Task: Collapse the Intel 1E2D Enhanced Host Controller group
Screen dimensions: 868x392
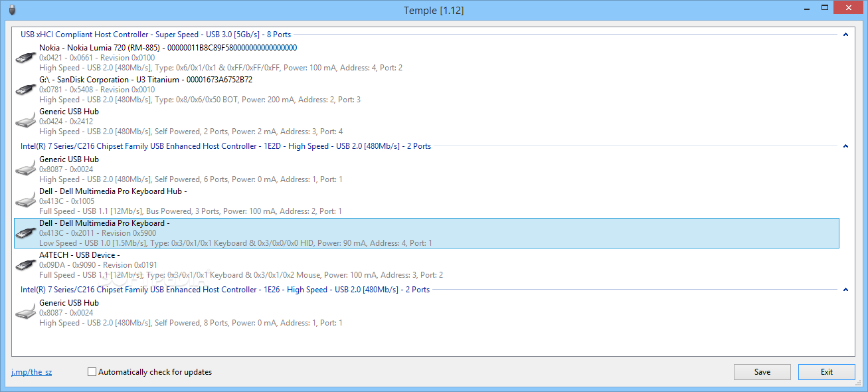Action: click(845, 146)
